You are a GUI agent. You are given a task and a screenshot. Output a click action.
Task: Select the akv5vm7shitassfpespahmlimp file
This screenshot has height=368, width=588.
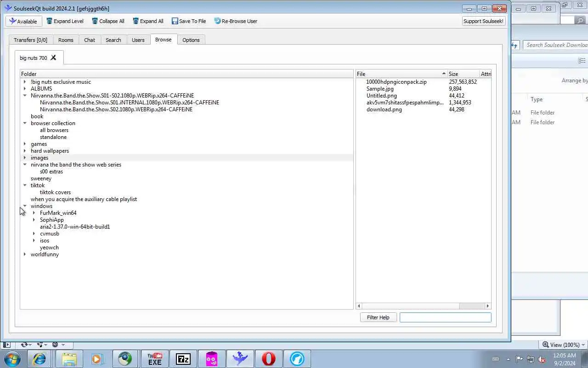405,103
